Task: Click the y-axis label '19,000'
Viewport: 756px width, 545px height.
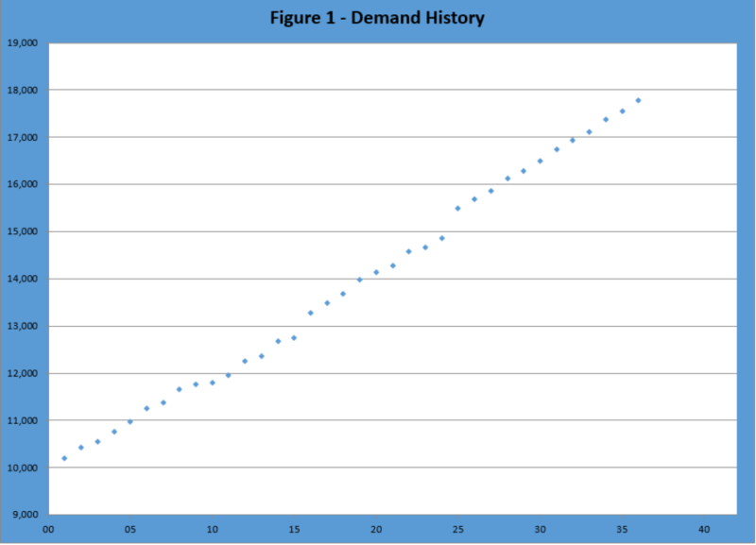Action: tap(25, 42)
